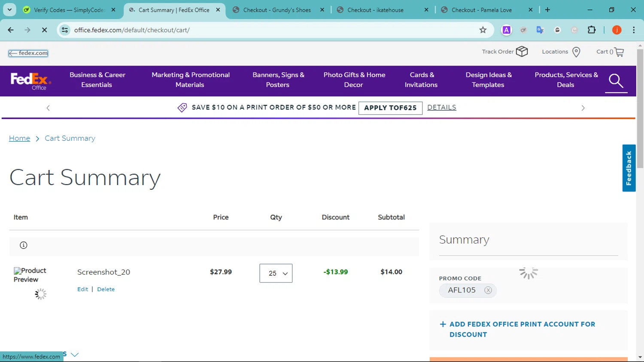Delete the Screenshot_20 item
Screen dimensions: 644x362
coord(106,289)
